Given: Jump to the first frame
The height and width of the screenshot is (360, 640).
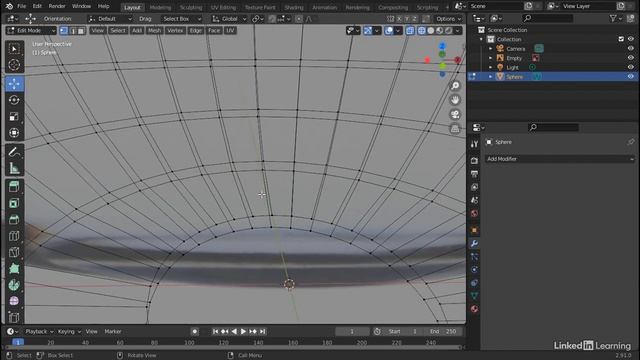Looking at the screenshot, I should (215, 332).
